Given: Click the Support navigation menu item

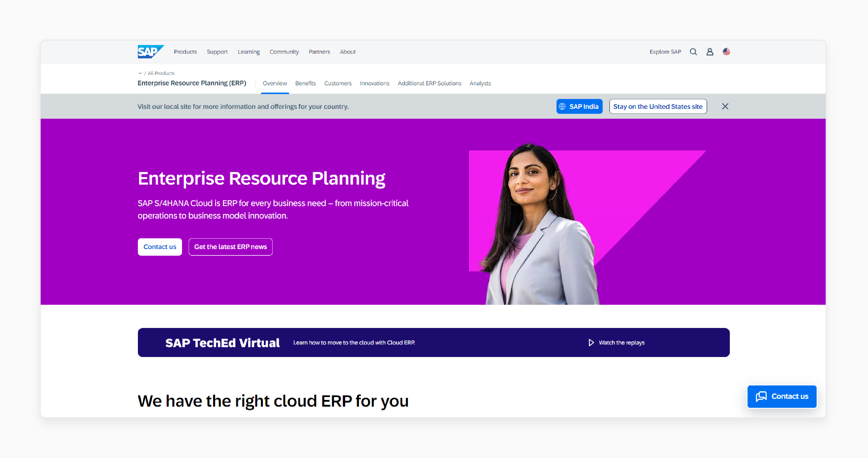Looking at the screenshot, I should pos(217,52).
